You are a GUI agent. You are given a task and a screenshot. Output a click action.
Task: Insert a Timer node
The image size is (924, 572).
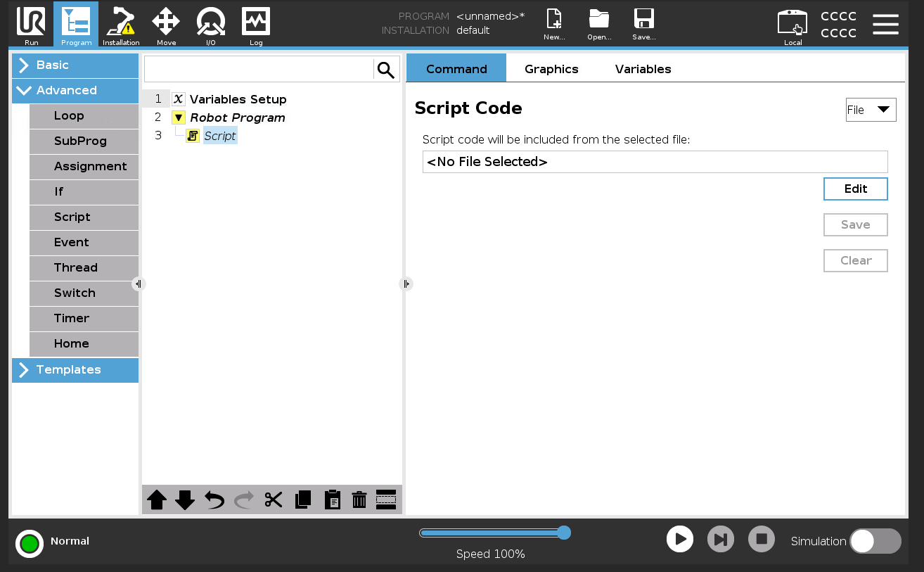[84, 319]
